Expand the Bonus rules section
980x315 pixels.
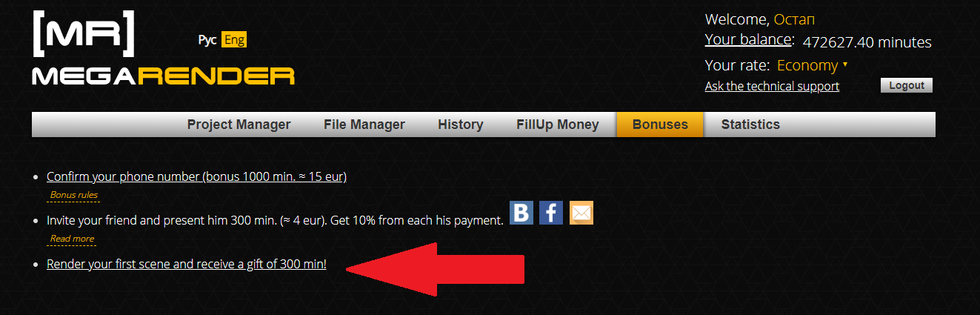click(x=72, y=195)
